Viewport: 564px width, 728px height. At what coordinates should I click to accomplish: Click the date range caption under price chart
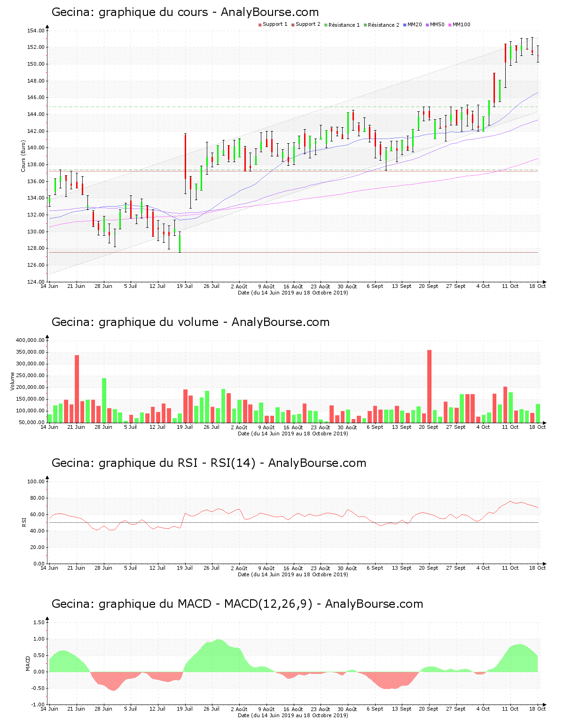[x=293, y=293]
